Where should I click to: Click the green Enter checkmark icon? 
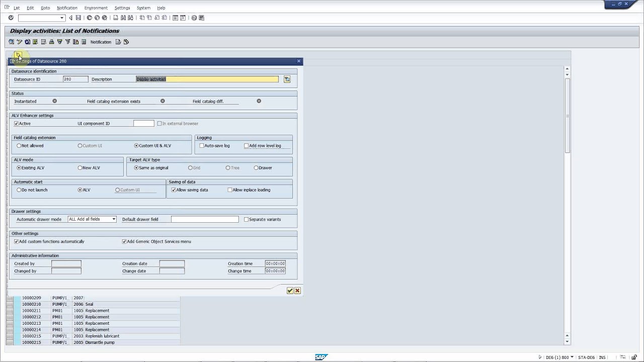coord(11,18)
